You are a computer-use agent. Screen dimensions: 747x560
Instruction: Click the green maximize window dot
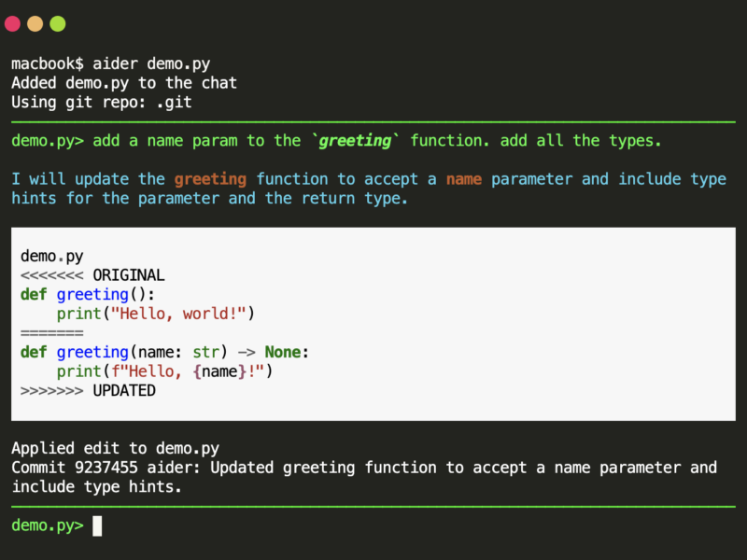point(58,24)
